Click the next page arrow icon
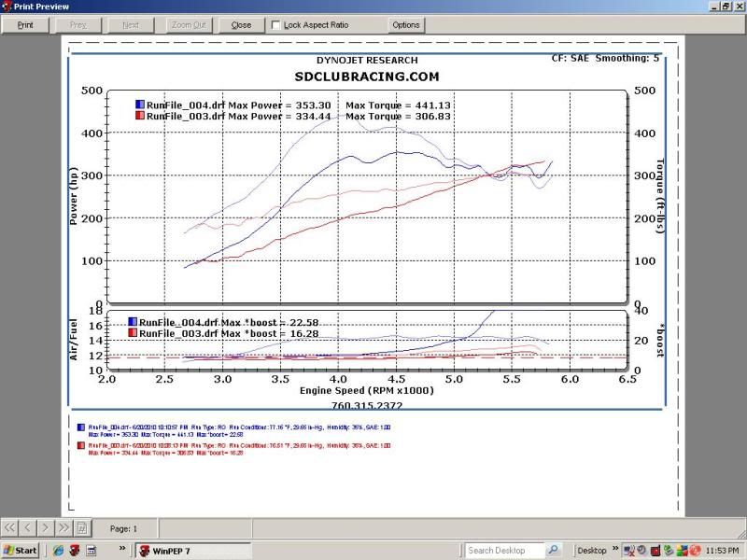 tap(46, 527)
